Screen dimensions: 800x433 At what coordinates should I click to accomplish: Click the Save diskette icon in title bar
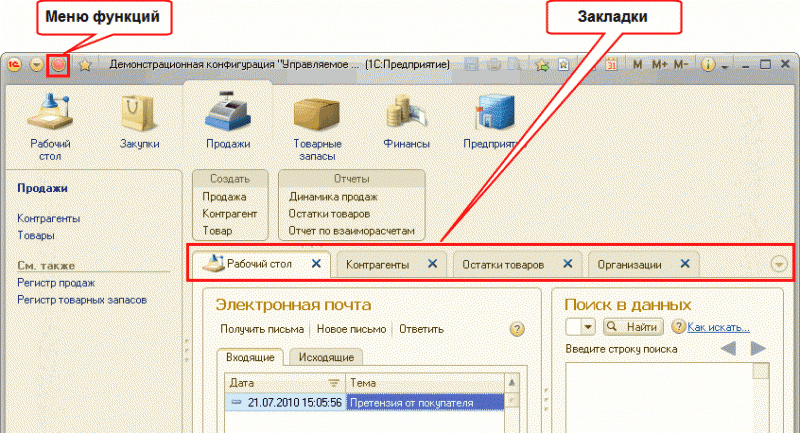pos(471,65)
